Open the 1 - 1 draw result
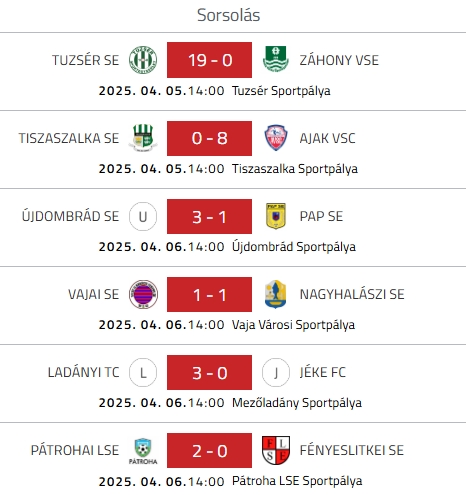468x495 pixels. 209,294
